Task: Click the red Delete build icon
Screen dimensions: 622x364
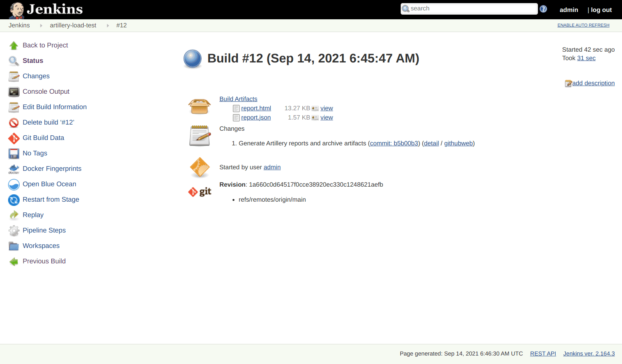Action: pyautogui.click(x=14, y=123)
